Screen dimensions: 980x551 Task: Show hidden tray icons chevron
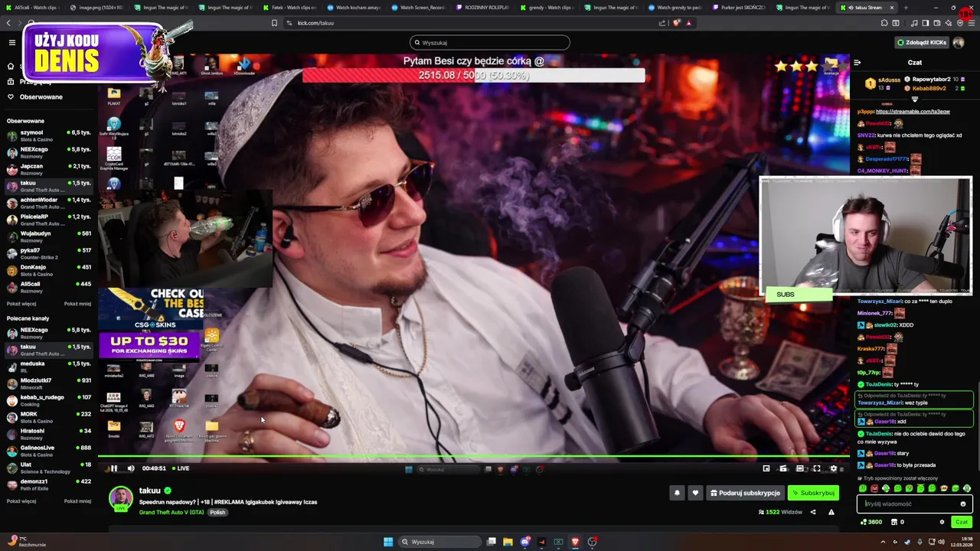point(883,542)
